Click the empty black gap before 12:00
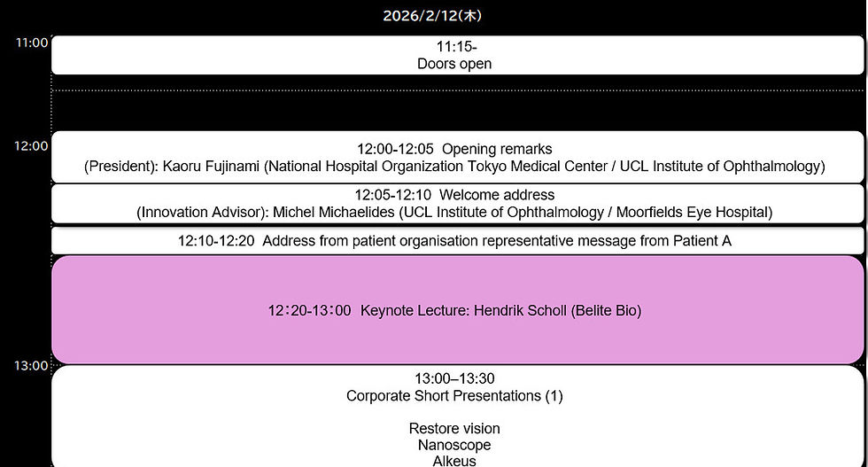 (457, 111)
